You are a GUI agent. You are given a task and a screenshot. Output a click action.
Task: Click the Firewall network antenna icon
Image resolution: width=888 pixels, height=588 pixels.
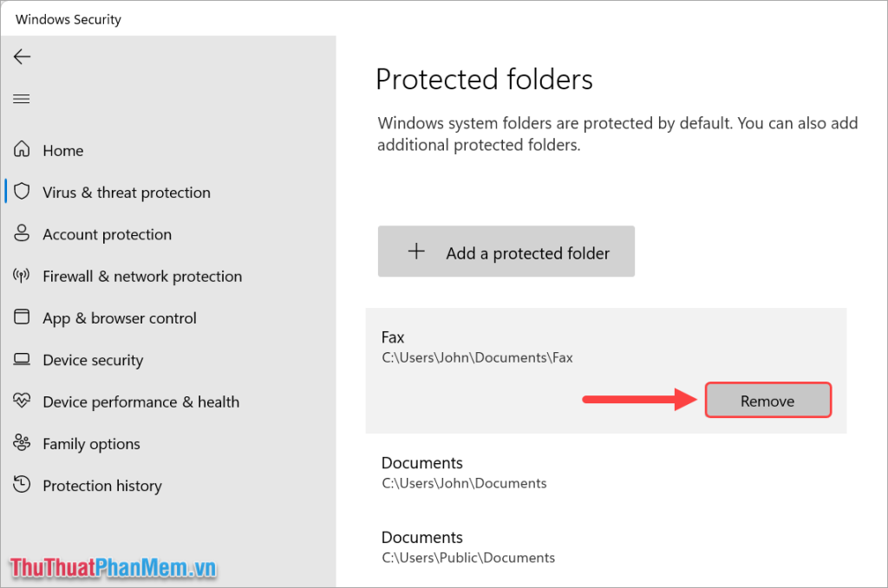22,276
